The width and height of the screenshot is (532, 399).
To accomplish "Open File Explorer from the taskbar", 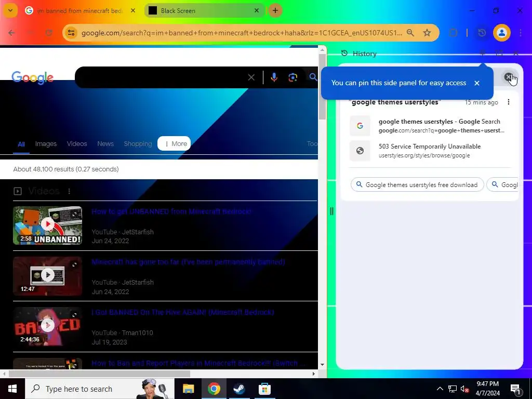I will (x=188, y=389).
